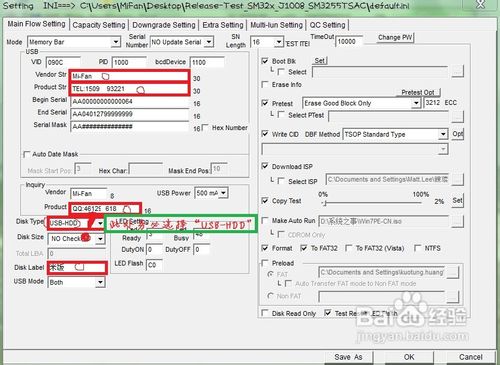500x365 pixels.
Task: Click the PID input field
Action: pyautogui.click(x=129, y=62)
